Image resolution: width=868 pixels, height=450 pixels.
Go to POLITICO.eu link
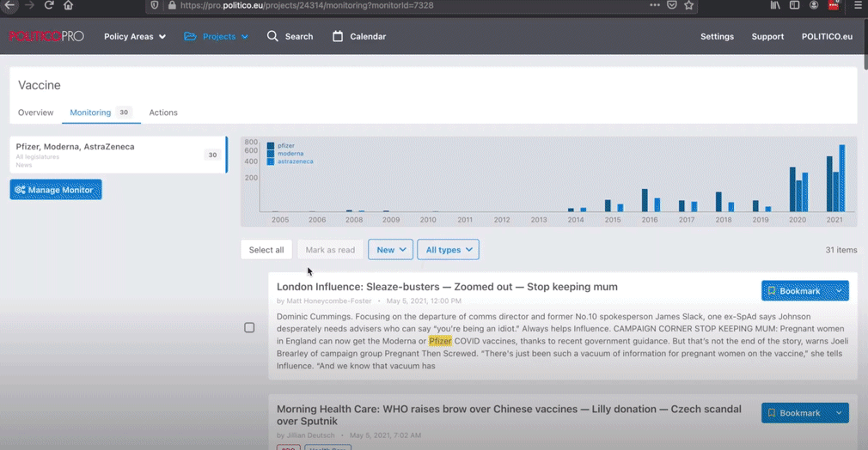827,37
